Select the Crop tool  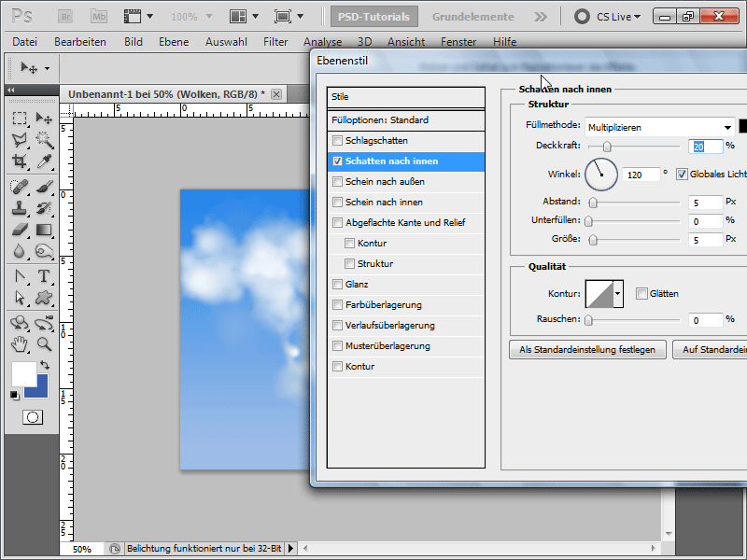click(x=20, y=161)
